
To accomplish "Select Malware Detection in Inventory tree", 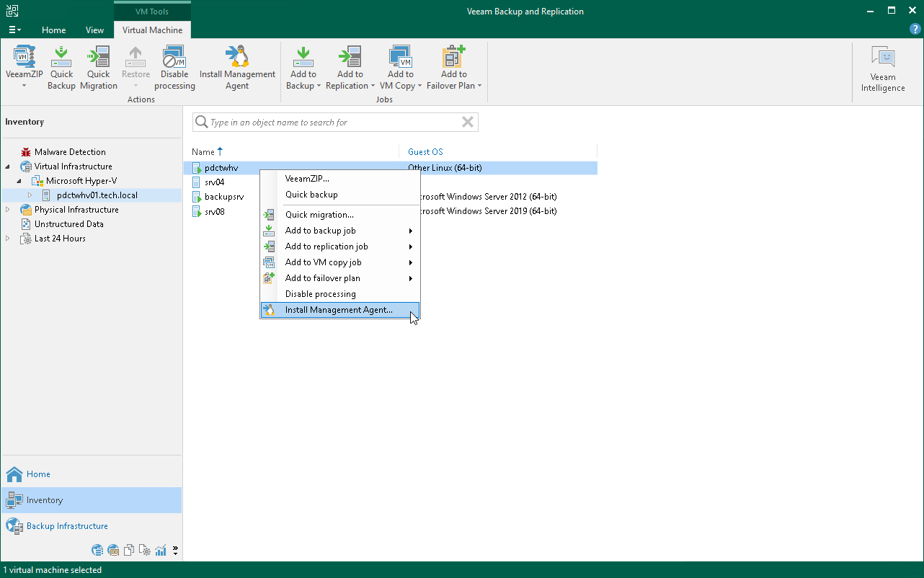I will click(x=70, y=152).
